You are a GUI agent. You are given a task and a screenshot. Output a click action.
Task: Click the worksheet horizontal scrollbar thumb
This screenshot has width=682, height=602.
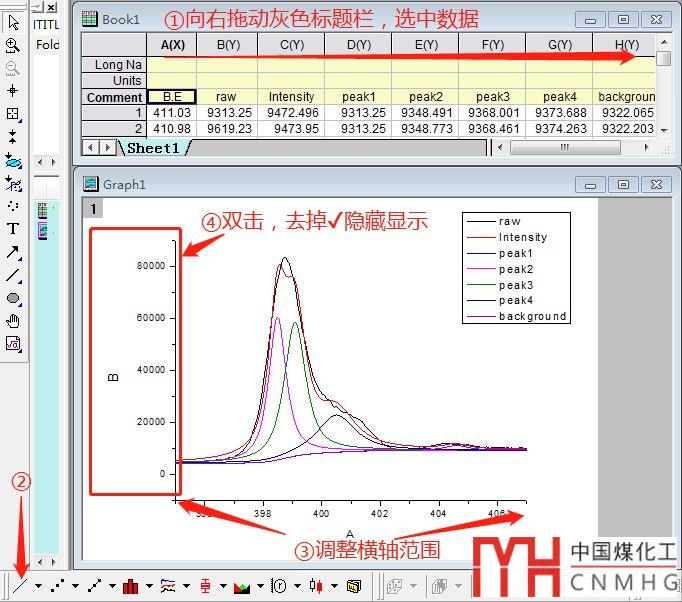point(564,148)
